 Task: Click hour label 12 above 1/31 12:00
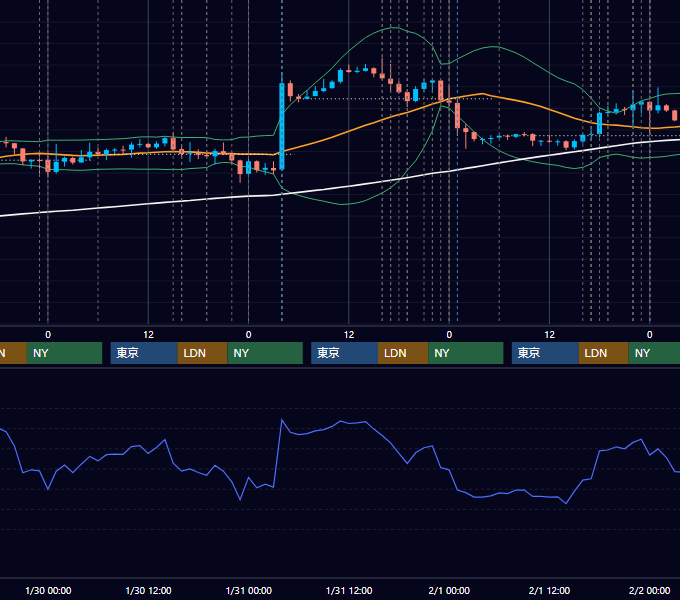tap(349, 335)
